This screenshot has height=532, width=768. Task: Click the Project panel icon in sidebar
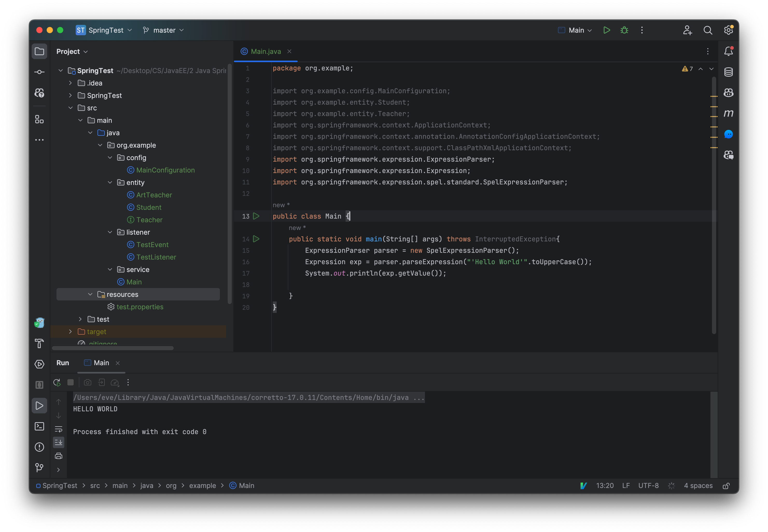coord(40,52)
